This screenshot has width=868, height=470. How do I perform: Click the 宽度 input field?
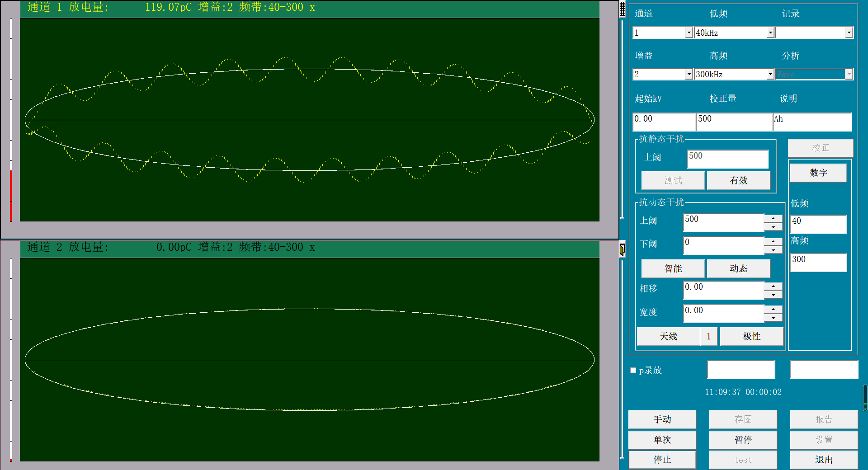coord(723,314)
